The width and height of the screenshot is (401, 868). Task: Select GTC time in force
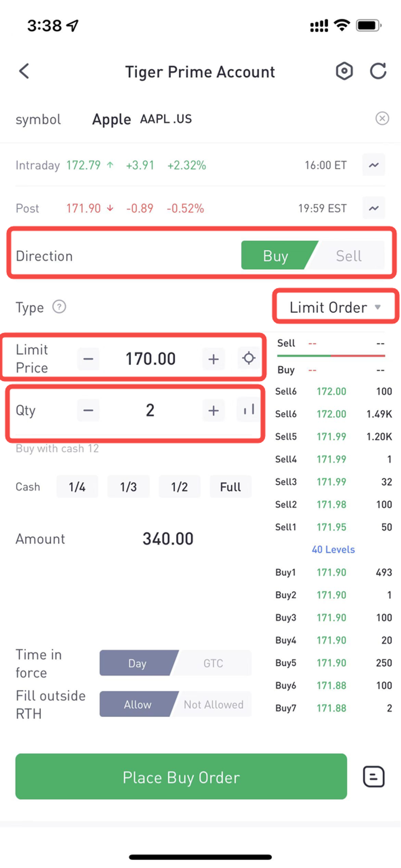tap(213, 663)
